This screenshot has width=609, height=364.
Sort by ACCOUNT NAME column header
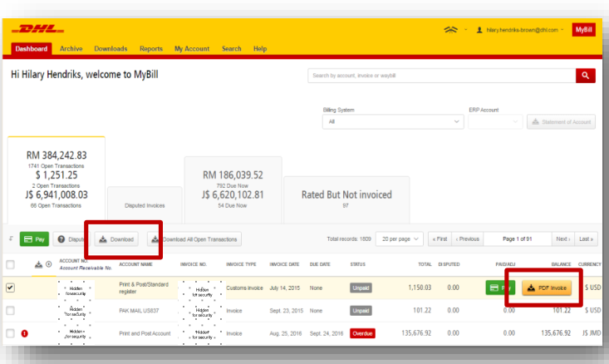point(135,264)
